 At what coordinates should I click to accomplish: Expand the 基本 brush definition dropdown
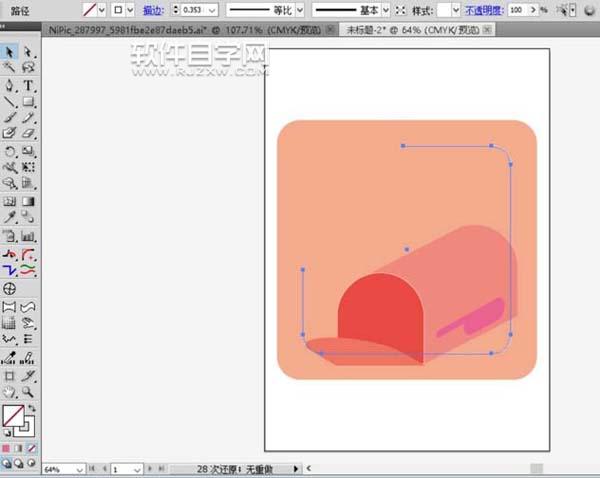pyautogui.click(x=386, y=9)
